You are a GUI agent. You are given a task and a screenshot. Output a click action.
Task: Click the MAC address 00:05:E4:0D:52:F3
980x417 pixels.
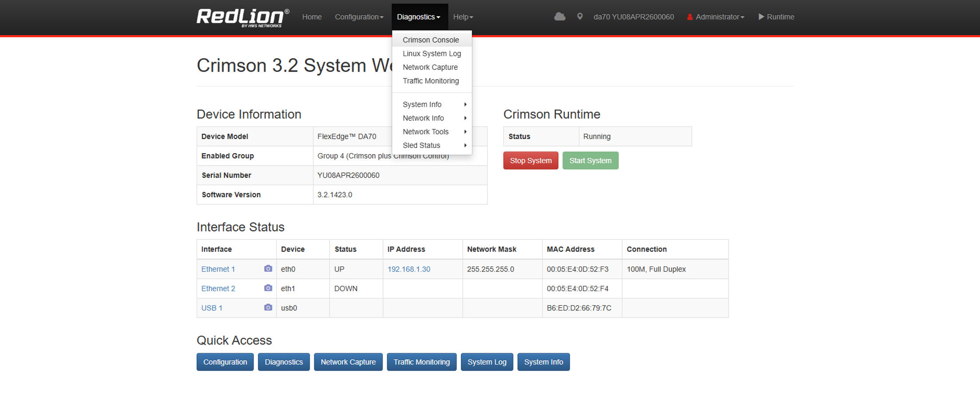578,269
